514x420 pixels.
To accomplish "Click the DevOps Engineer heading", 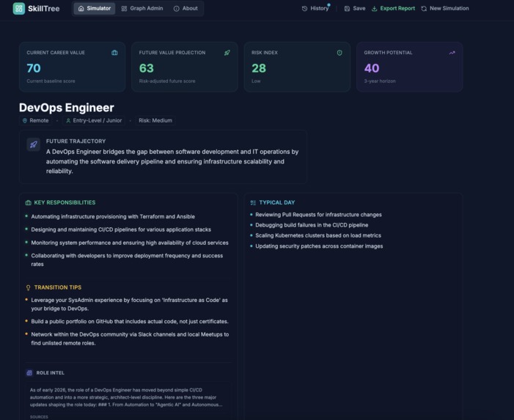I will coord(67,108).
